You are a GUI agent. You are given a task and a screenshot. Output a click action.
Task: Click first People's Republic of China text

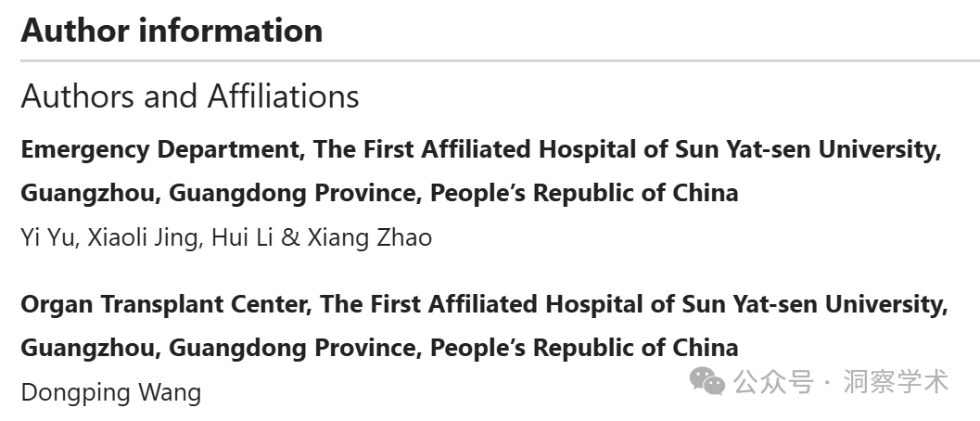click(584, 193)
